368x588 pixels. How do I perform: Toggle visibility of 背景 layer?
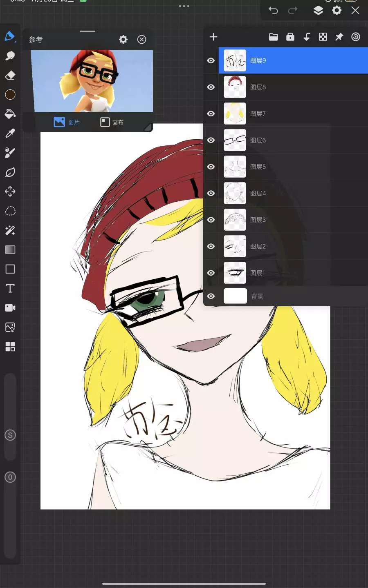211,296
